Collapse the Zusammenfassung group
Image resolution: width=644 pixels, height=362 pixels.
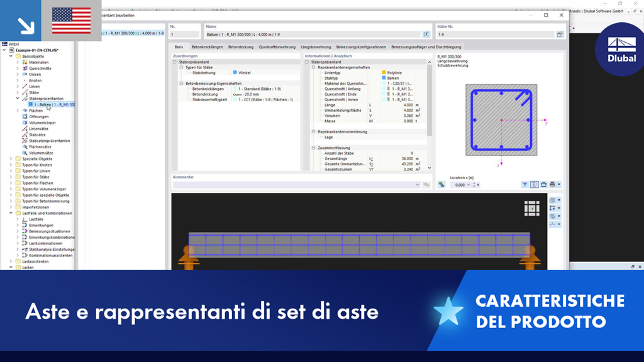click(313, 148)
